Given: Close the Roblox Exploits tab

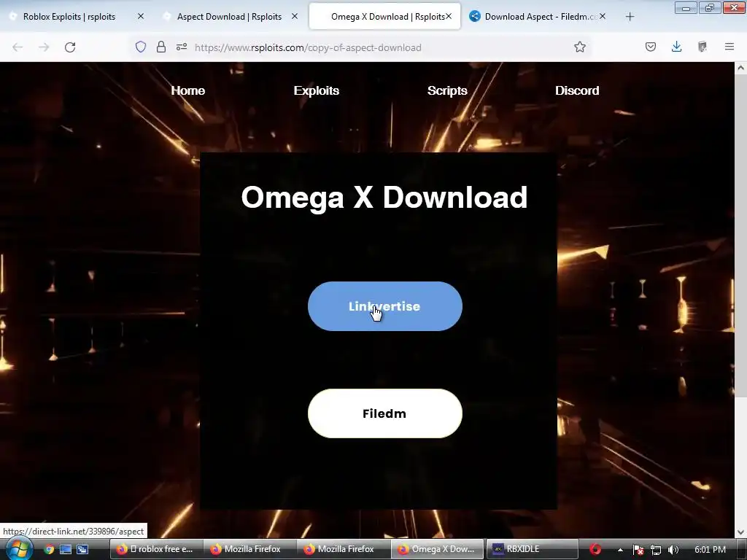Looking at the screenshot, I should coord(141,16).
